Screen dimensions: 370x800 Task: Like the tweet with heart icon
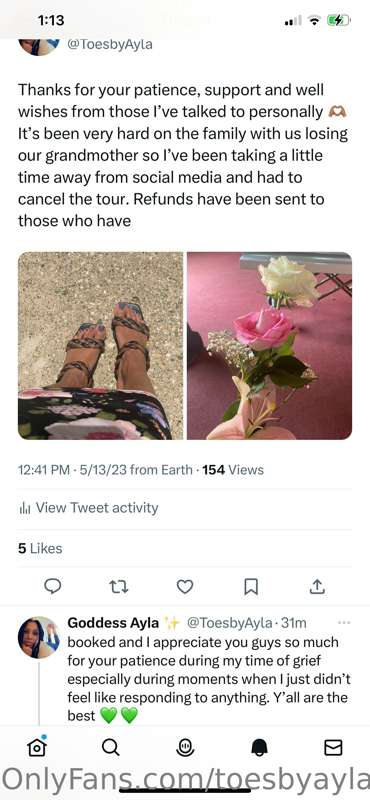[x=185, y=587]
